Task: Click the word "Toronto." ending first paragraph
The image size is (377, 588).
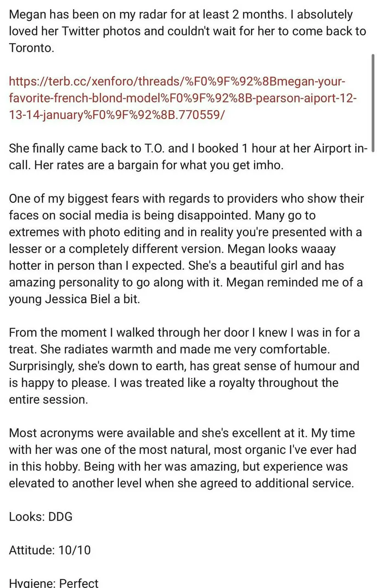Action: click(32, 48)
